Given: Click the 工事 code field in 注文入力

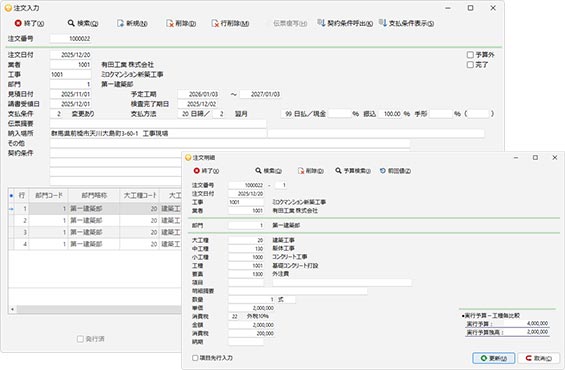Looking at the screenshot, I should click(x=70, y=75).
